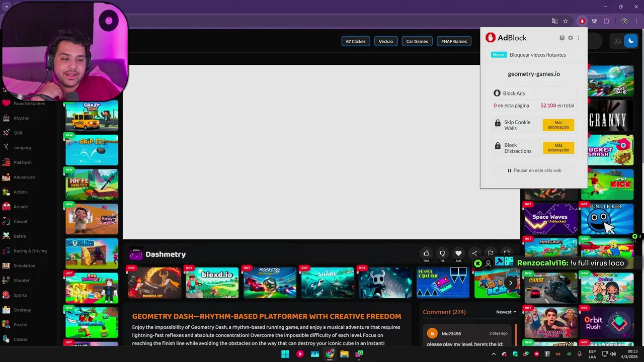Show hidden system tray icons chevron
This screenshot has width=644, height=362.
click(493, 354)
